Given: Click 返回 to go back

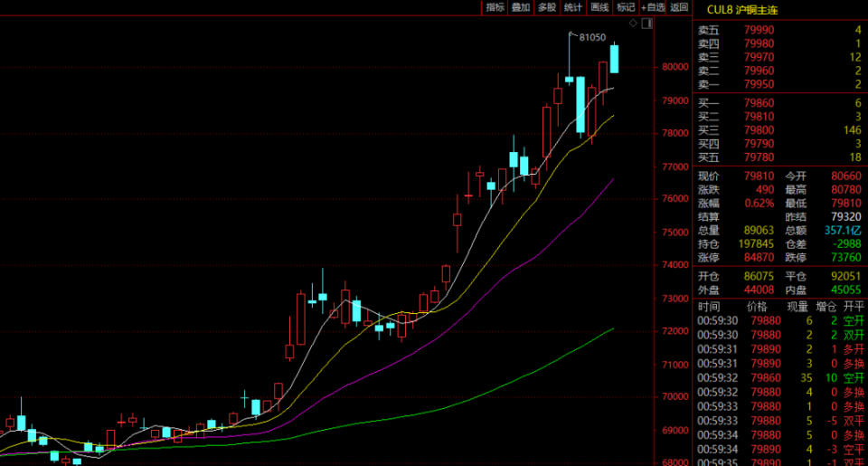Looking at the screenshot, I should tap(679, 7).
